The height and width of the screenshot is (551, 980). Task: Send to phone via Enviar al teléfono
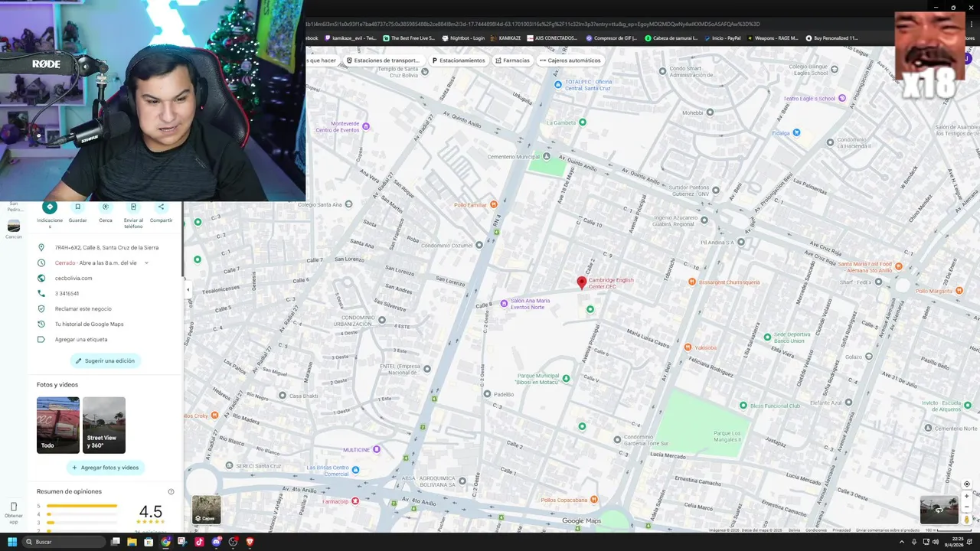[x=133, y=207]
